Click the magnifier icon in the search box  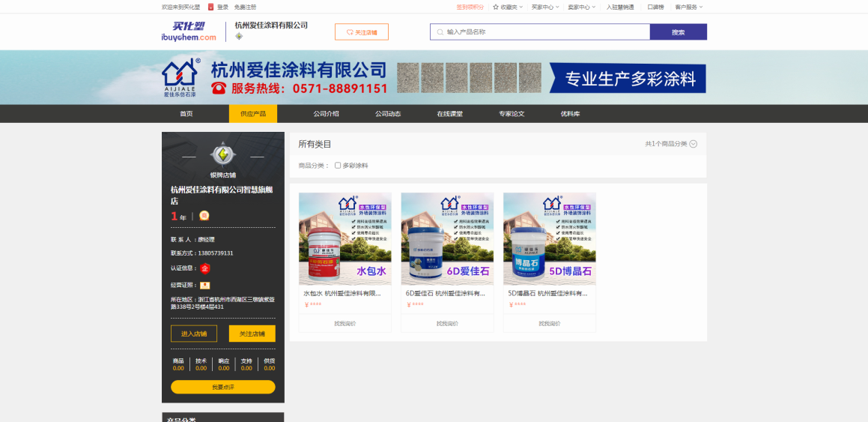pos(440,32)
